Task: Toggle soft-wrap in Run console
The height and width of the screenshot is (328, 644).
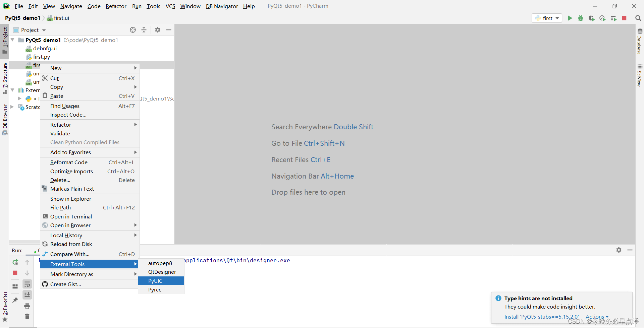Action: pos(27,284)
